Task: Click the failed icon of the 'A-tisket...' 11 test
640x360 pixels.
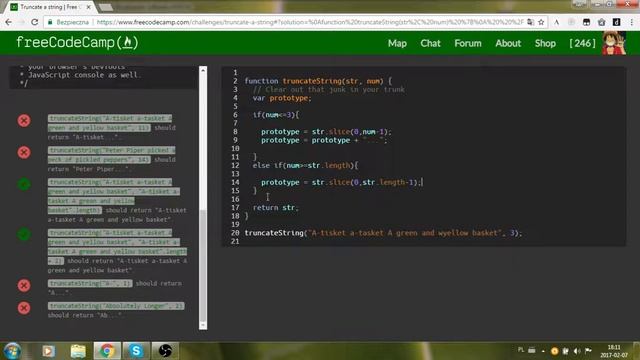Action: coord(24,120)
